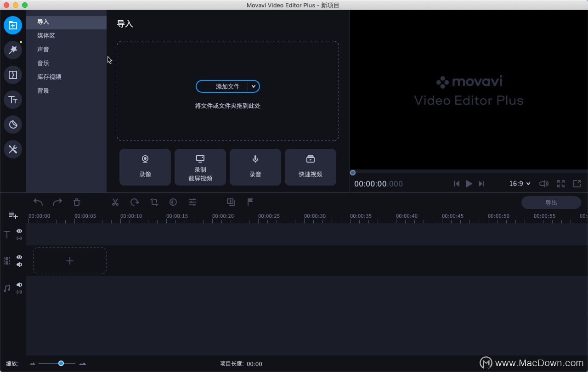This screenshot has width=588, height=372.
Task: Click the 快速视频 button
Action: pos(311,167)
